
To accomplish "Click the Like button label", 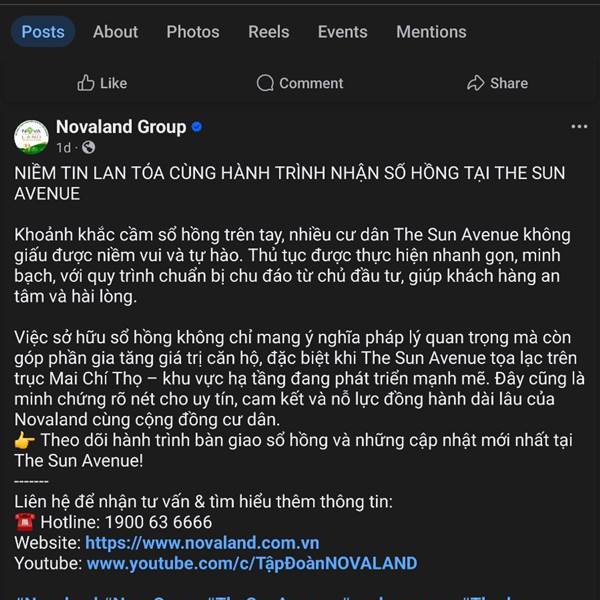I will pyautogui.click(x=114, y=83).
